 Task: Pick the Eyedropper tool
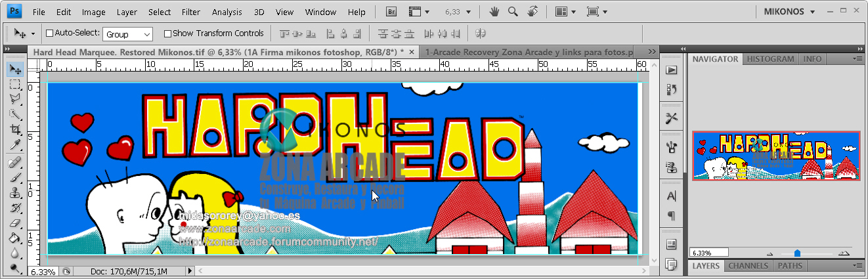pyautogui.click(x=14, y=145)
